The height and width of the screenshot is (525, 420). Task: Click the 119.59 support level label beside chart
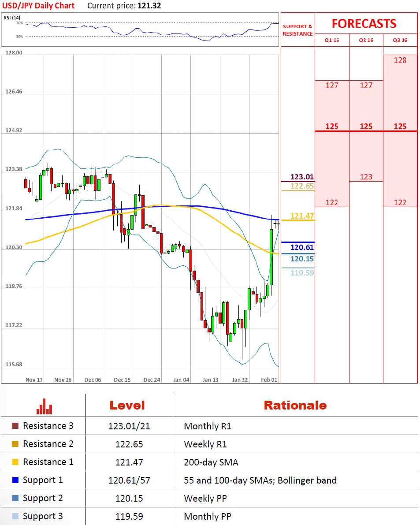tap(302, 273)
